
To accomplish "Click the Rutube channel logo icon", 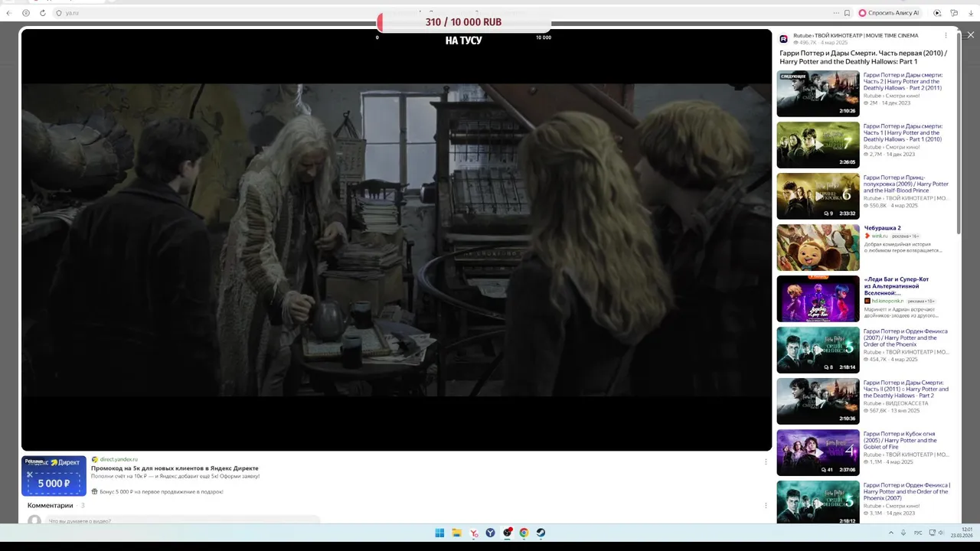I will [783, 39].
